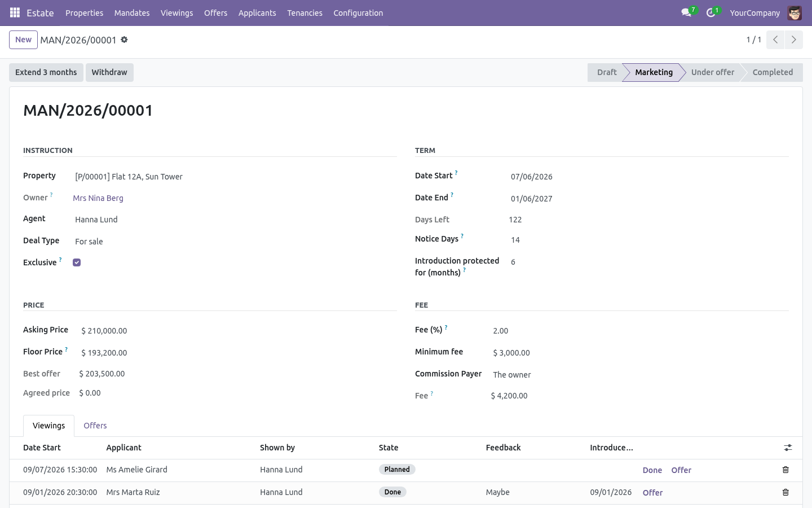Screen dimensions: 812x508
Task: Switch to the Offers tab
Action: tap(95, 426)
